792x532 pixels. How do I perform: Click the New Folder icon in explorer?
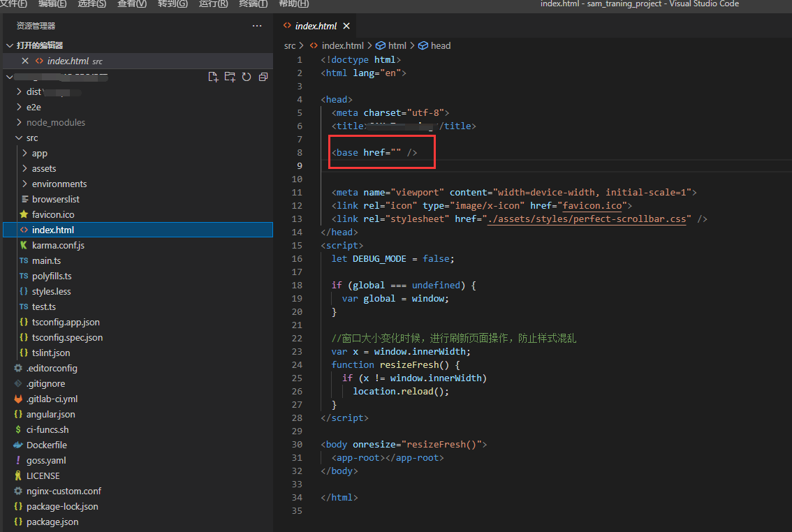point(230,77)
